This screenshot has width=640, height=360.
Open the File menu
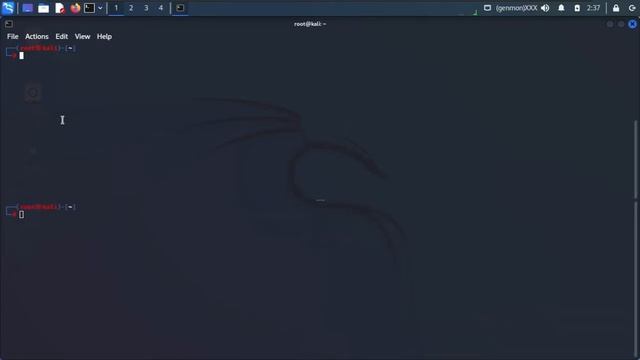(x=13, y=36)
